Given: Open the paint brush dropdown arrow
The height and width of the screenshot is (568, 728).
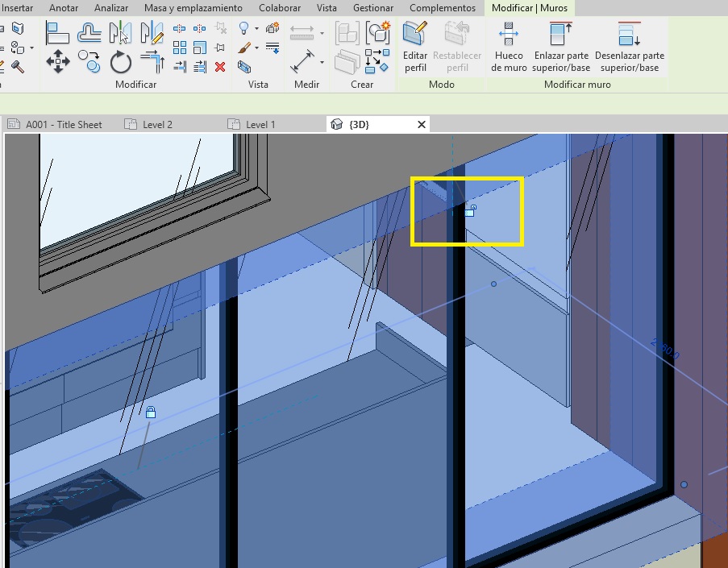Looking at the screenshot, I should pyautogui.click(x=256, y=48).
